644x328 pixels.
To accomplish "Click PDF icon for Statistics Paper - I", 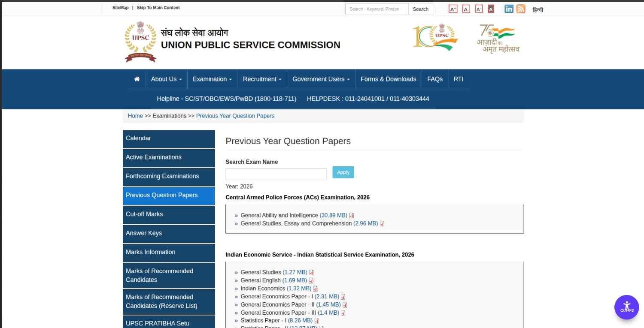I will tap(316, 321).
